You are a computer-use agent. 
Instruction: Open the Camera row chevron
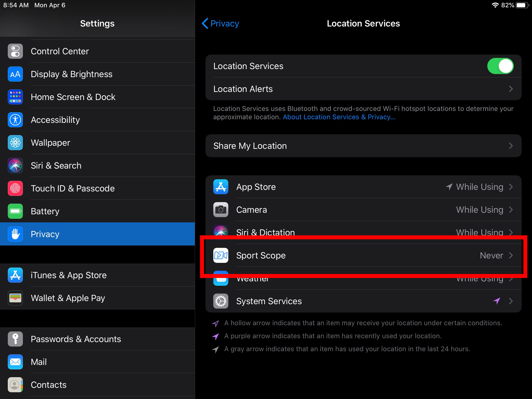[x=511, y=210]
